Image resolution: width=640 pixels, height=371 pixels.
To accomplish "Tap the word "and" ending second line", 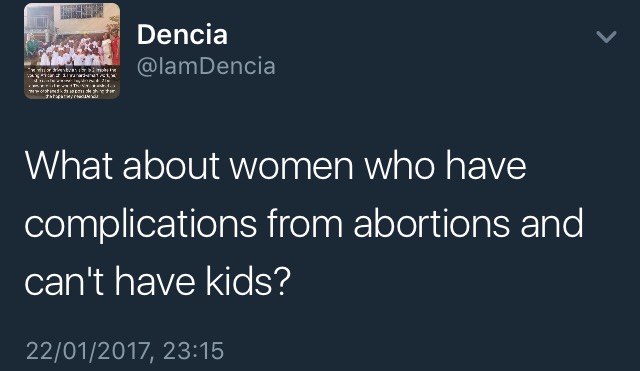I will 552,223.
